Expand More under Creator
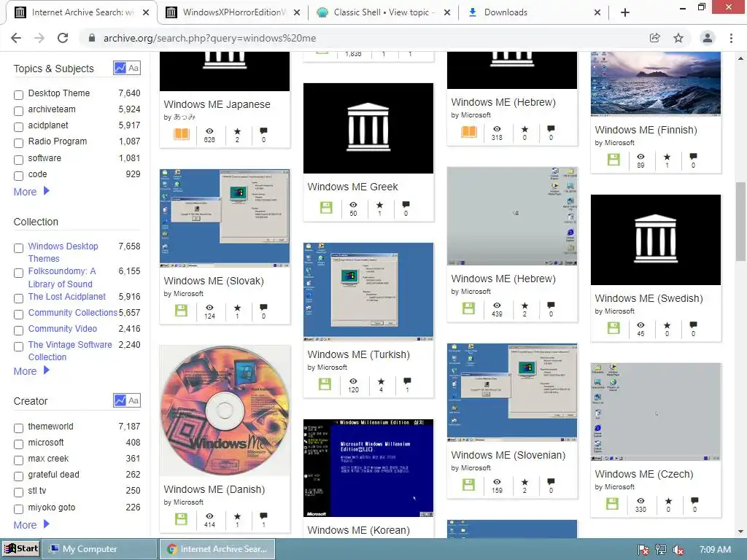Image resolution: width=747 pixels, height=560 pixels. tap(31, 525)
